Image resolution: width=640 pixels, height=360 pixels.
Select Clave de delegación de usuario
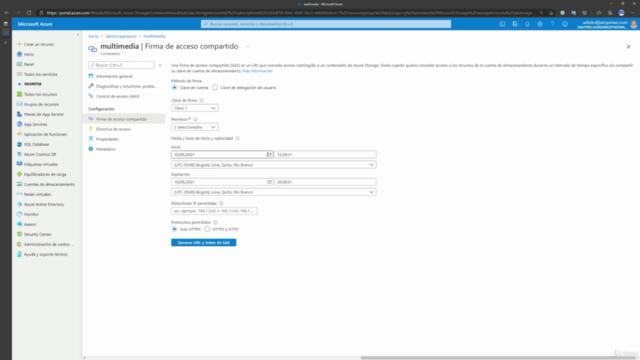pyautogui.click(x=215, y=87)
